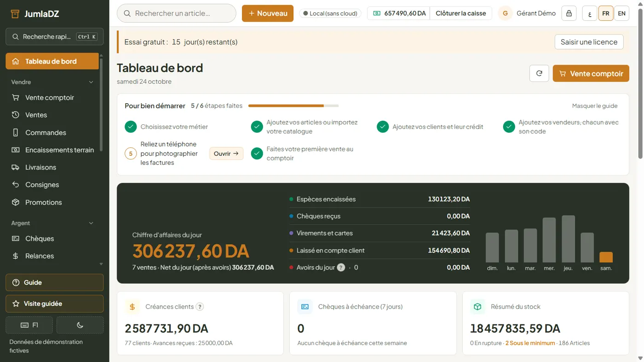Click Clôturer la caisse button
The height and width of the screenshot is (362, 644).
pos(461,13)
